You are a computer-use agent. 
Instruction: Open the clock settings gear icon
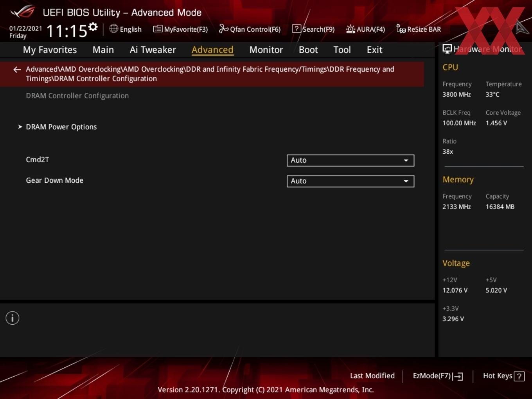pos(93,27)
